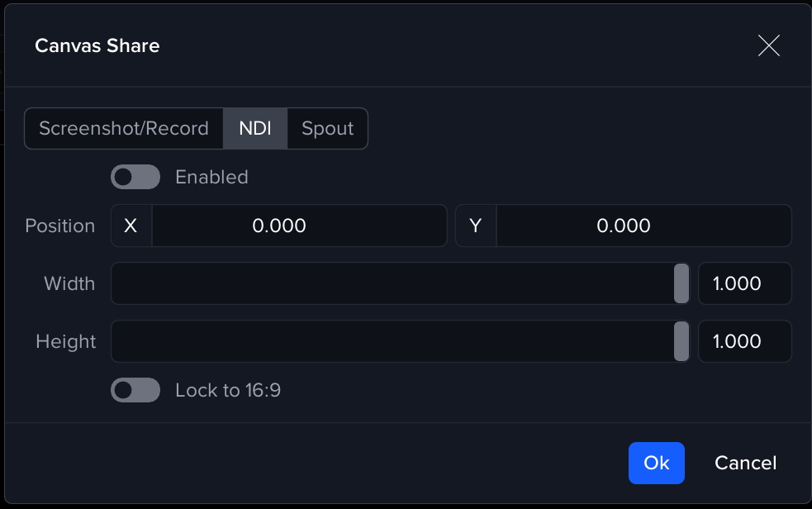Click the "Lock to 16:9" text label

(228, 390)
